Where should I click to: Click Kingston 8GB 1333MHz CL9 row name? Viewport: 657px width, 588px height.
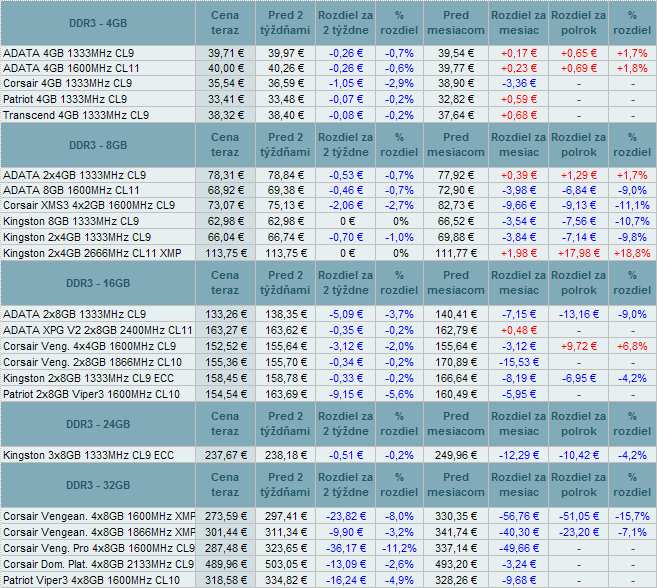point(71,221)
